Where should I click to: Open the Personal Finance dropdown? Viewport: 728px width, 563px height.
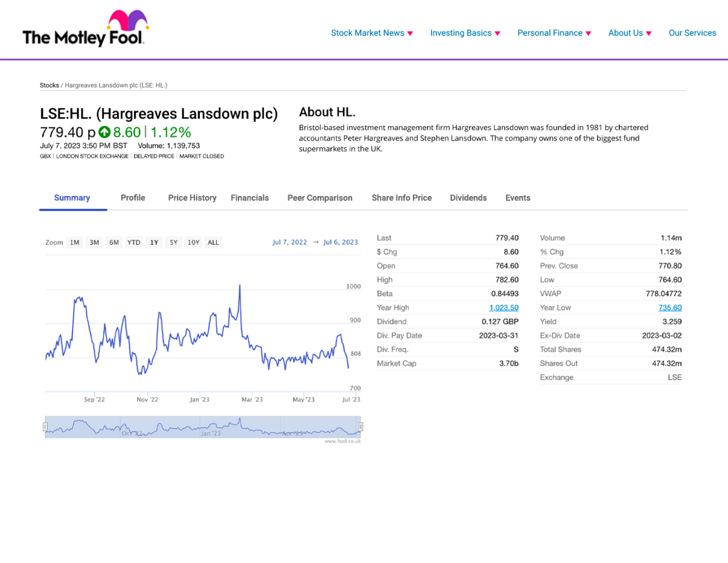point(554,33)
